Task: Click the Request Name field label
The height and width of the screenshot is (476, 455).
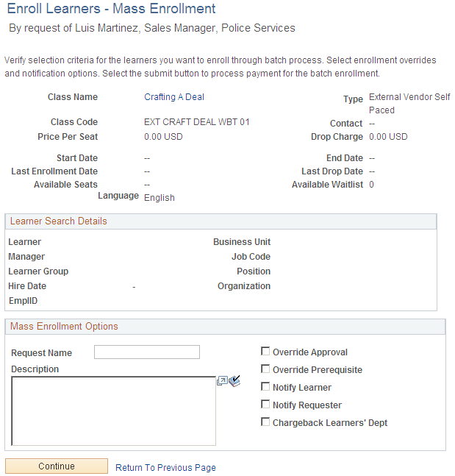Action: click(x=42, y=353)
